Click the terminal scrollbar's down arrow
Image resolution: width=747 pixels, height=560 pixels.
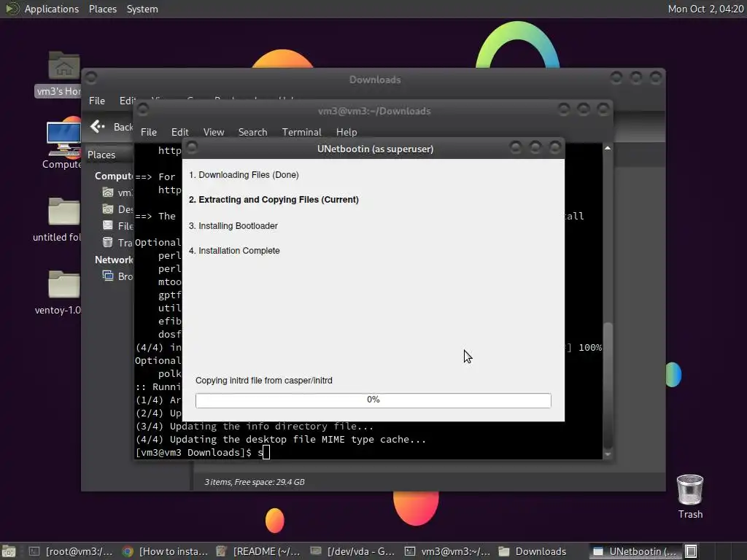click(x=608, y=454)
